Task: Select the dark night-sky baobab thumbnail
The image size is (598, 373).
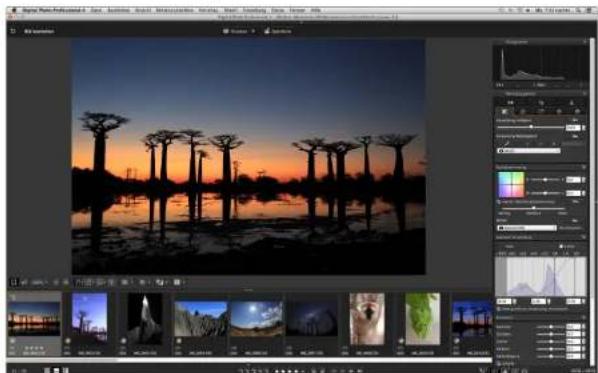Action: click(x=312, y=318)
